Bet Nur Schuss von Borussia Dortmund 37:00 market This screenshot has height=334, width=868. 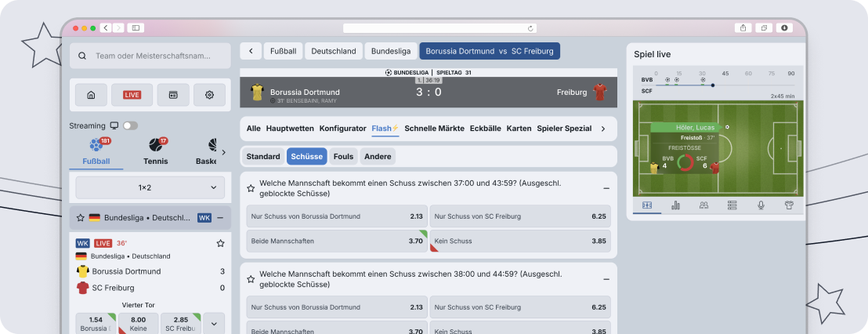[x=337, y=216]
